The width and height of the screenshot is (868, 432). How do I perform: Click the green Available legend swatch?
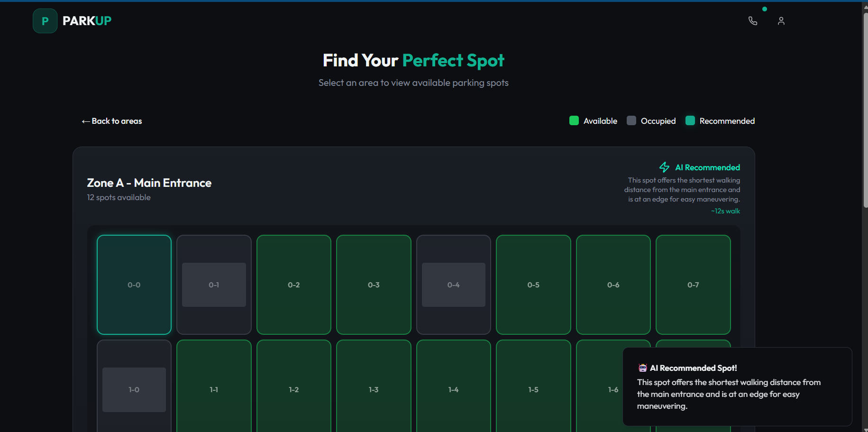574,120
